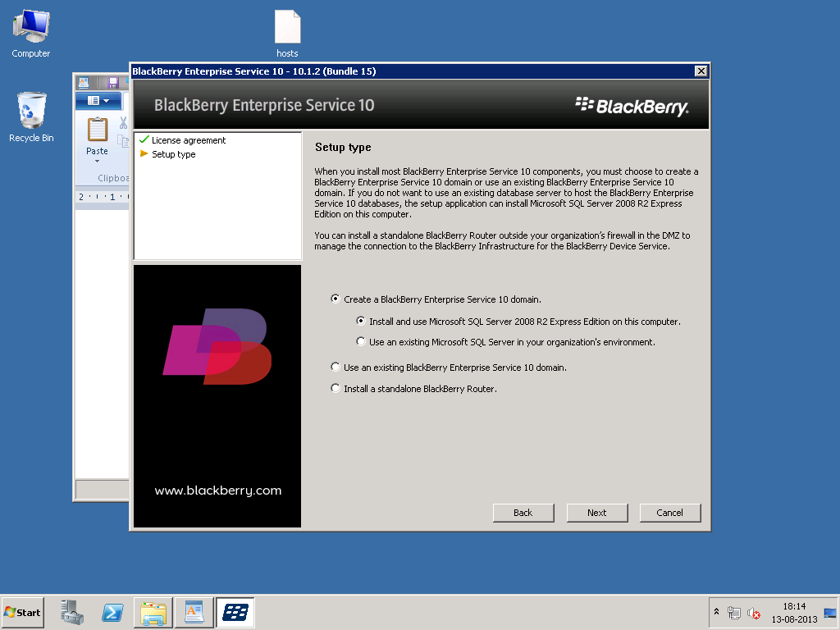Select the Recycle Bin desktop icon

(x=31, y=116)
